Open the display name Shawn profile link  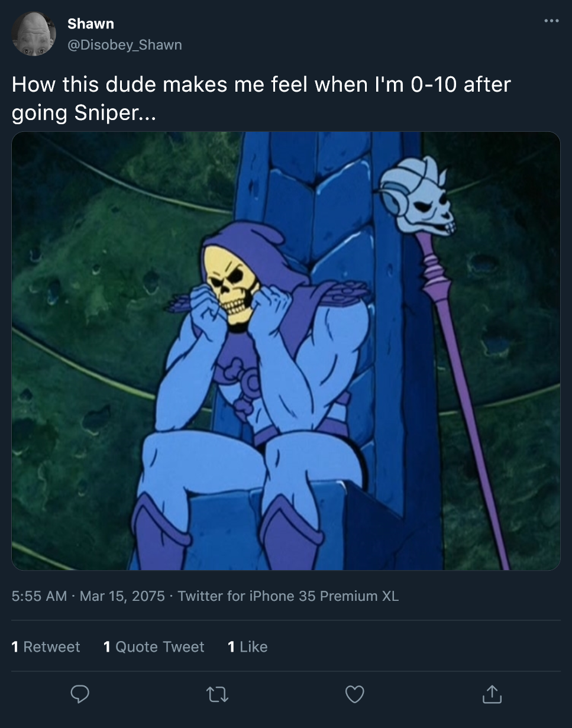[x=91, y=24]
